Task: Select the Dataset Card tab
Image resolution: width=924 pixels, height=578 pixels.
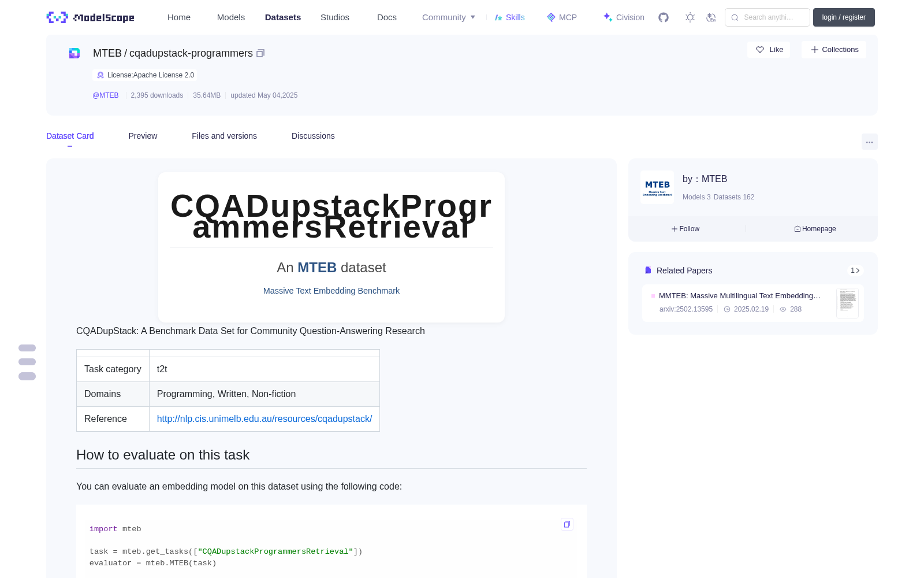Action: (70, 136)
